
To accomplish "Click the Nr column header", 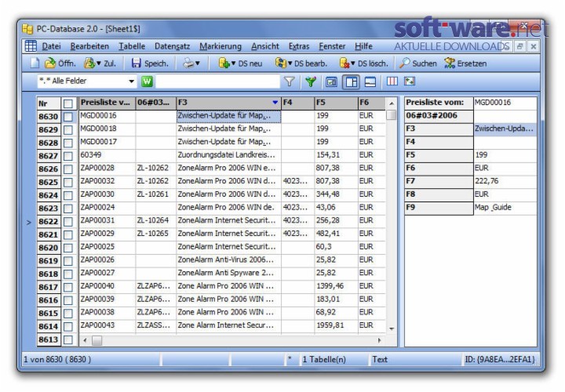I will pyautogui.click(x=49, y=103).
